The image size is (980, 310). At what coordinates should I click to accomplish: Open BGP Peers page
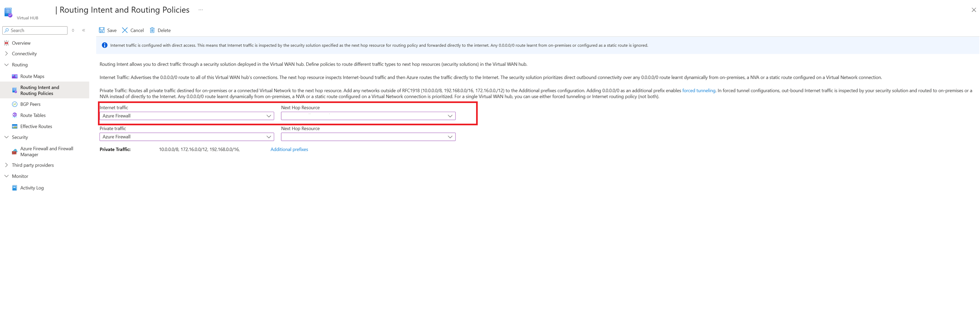[x=30, y=104]
